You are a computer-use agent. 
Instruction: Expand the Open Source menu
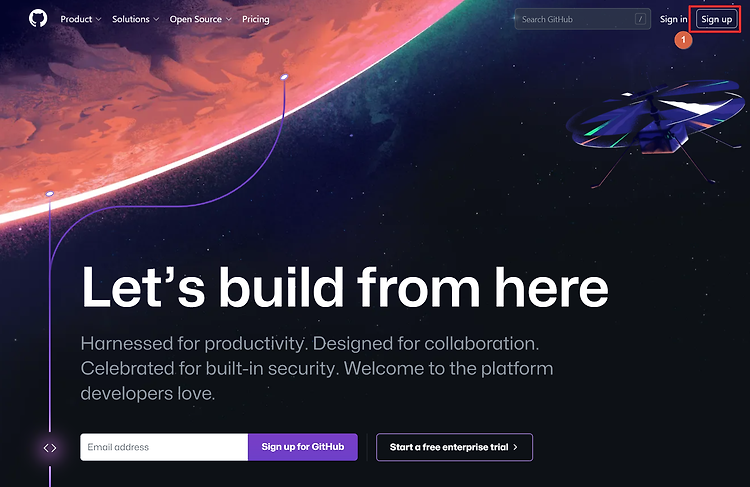point(200,19)
